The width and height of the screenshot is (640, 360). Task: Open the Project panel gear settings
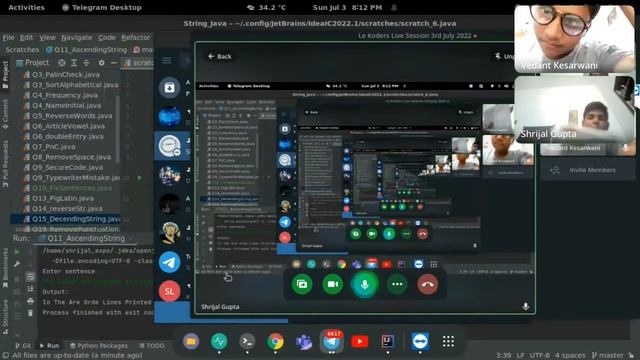[102, 63]
